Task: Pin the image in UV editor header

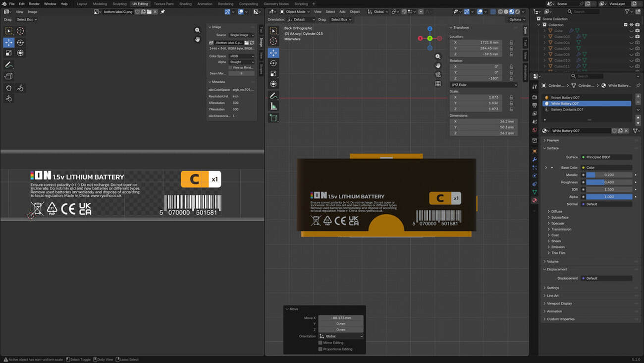Action: click(x=163, y=11)
